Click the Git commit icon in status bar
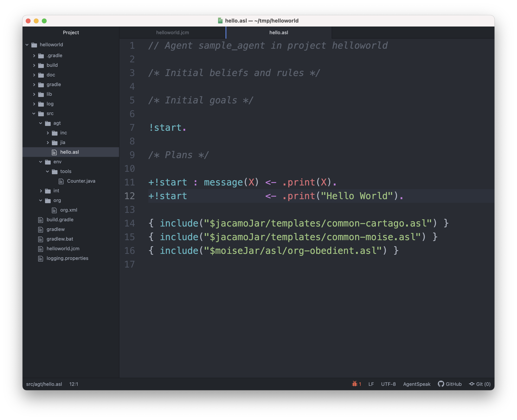The height and width of the screenshot is (420, 517). tap(472, 384)
